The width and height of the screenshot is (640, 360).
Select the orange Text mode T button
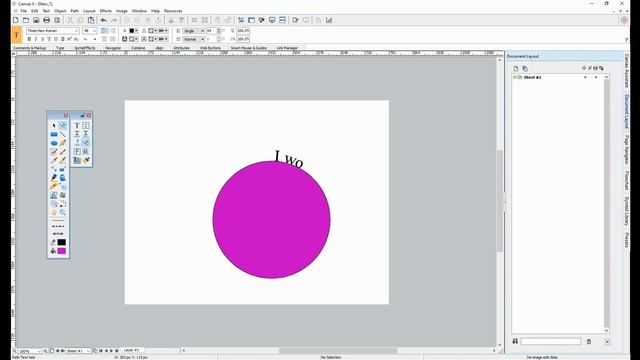coord(16,35)
